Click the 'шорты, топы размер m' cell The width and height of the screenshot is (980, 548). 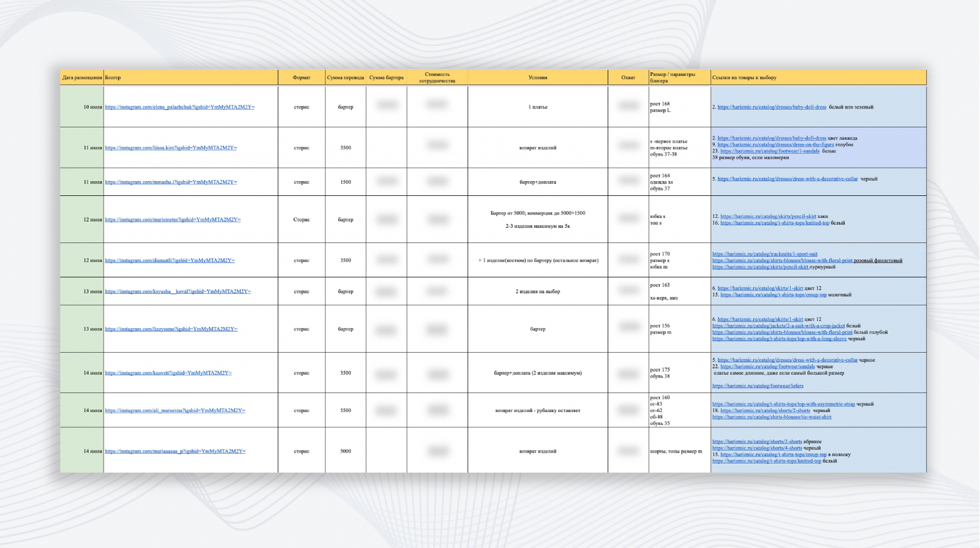(x=680, y=451)
